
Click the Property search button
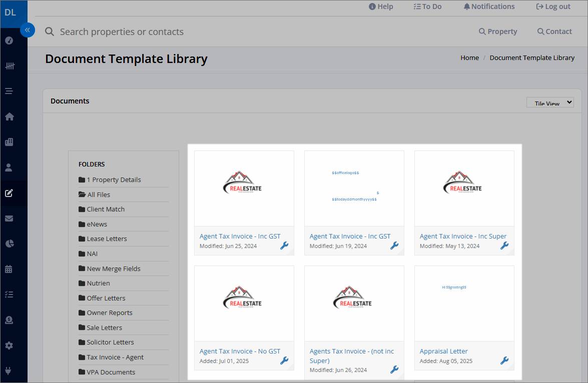click(498, 31)
